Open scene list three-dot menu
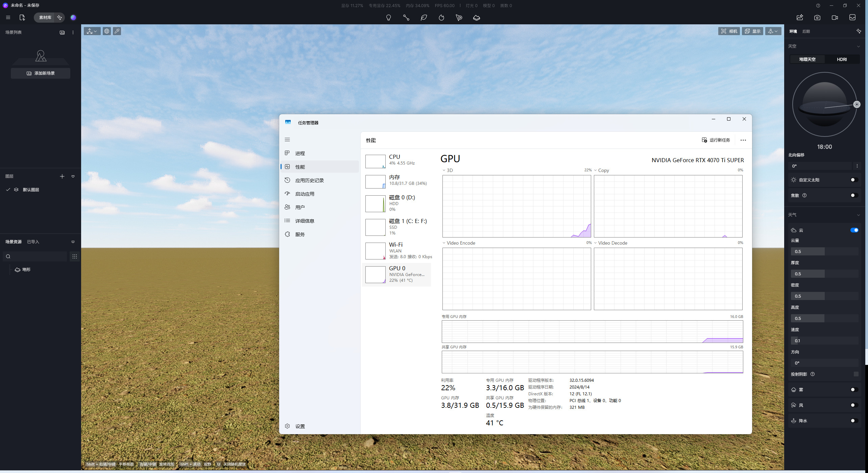The height and width of the screenshot is (473, 868). 73,32
